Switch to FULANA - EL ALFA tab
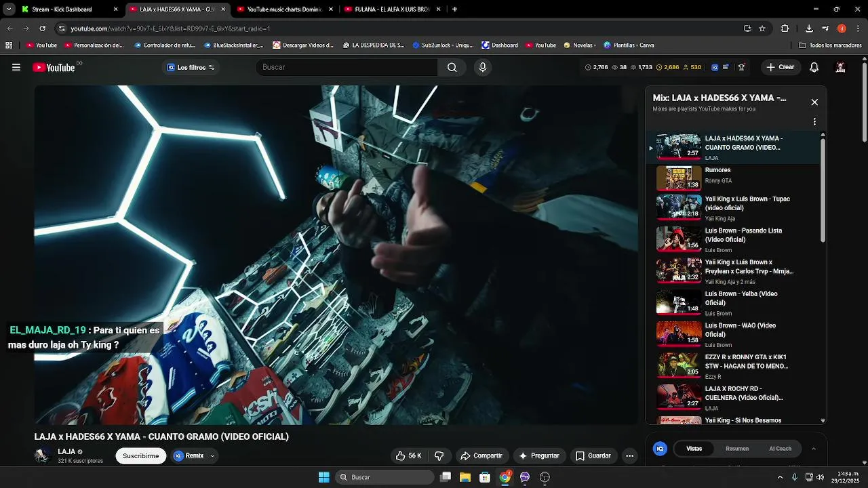Viewport: 868px width, 488px height. [x=393, y=9]
